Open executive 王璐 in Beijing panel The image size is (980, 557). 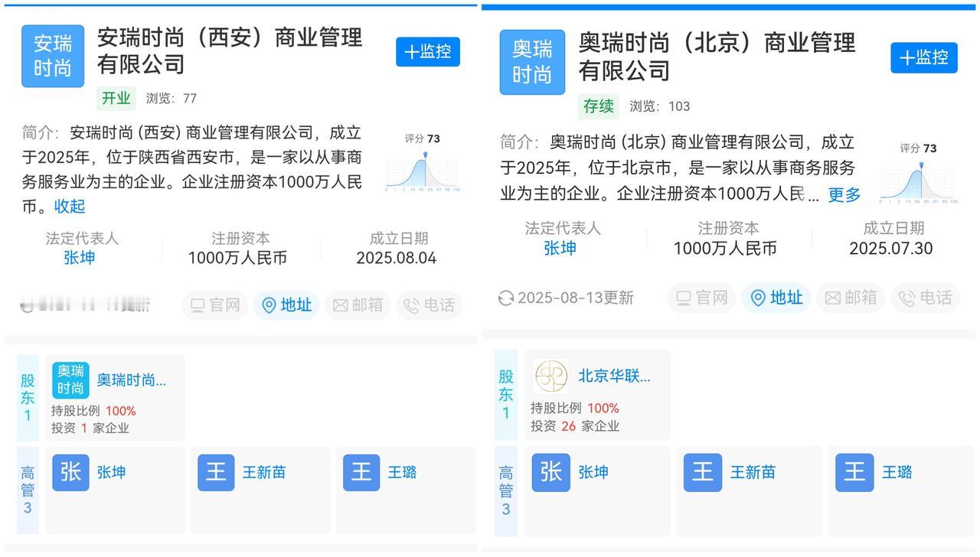point(897,472)
